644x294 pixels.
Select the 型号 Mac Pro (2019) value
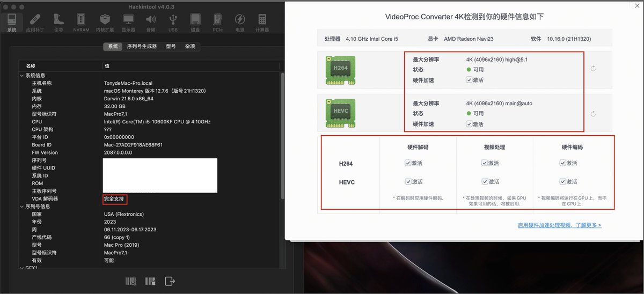[121, 245]
